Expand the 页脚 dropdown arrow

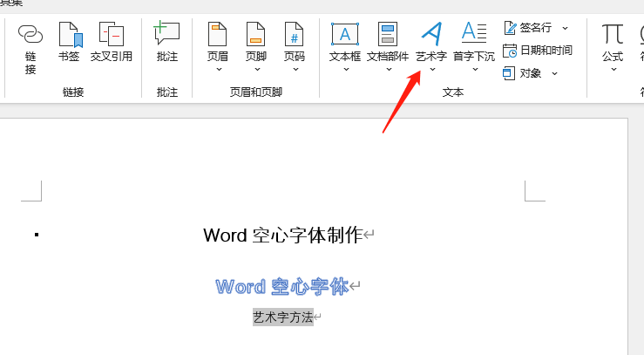point(257,70)
